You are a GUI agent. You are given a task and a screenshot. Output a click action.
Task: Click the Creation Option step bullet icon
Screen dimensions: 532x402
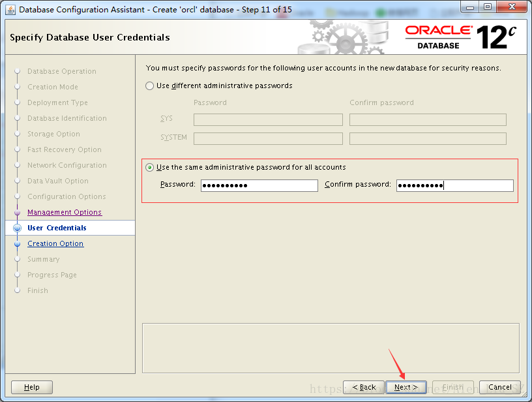click(18, 244)
